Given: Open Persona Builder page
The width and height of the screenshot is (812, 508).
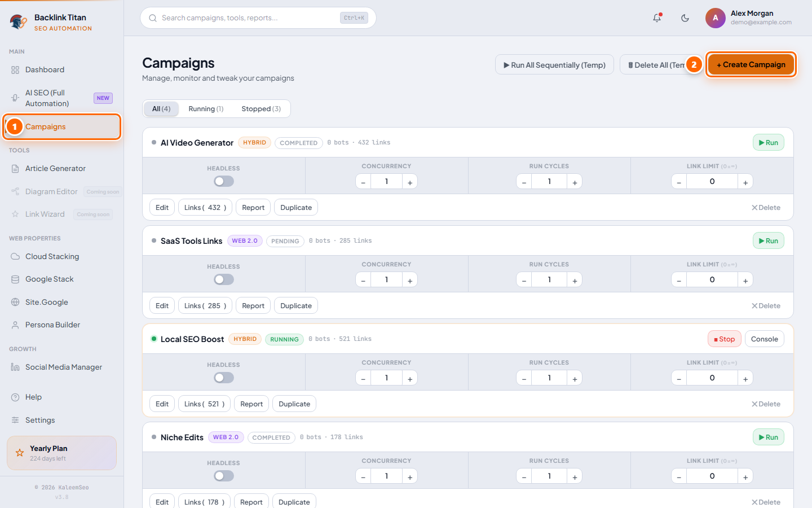Looking at the screenshot, I should pos(62,325).
